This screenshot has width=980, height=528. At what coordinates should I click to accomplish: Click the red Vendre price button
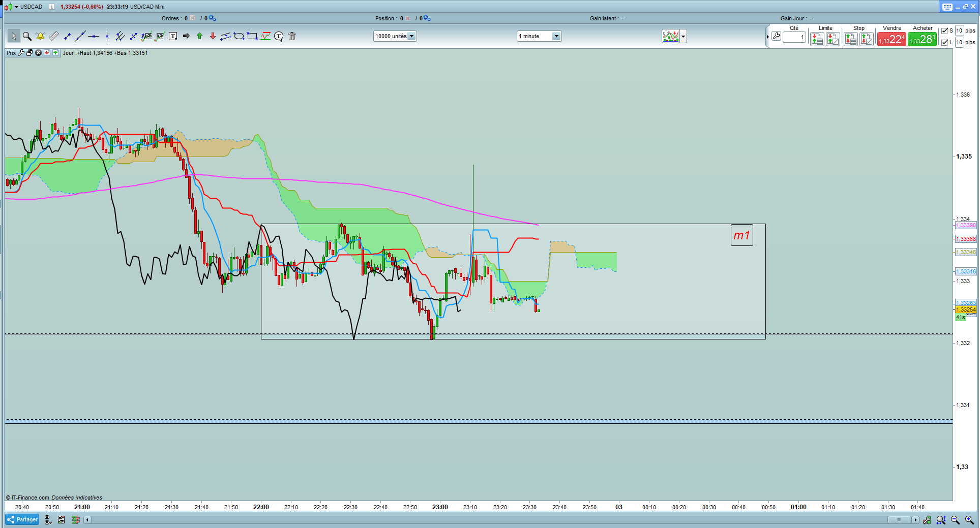tap(891, 39)
